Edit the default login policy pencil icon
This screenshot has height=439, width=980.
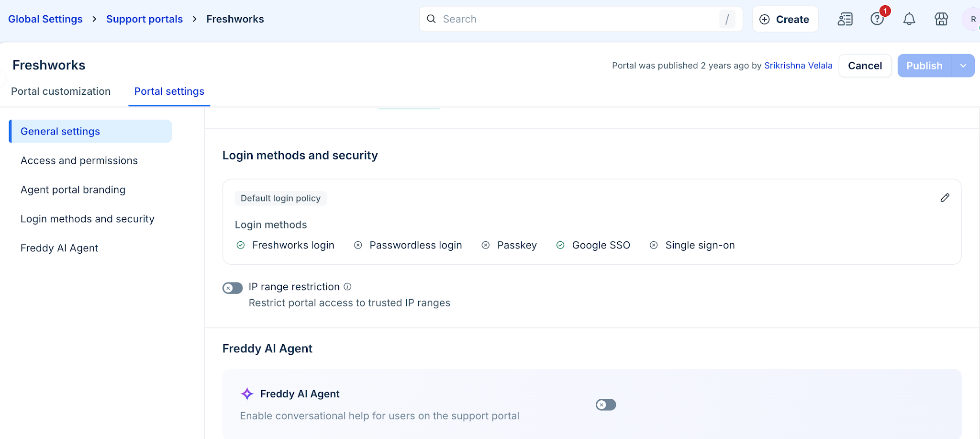click(945, 198)
